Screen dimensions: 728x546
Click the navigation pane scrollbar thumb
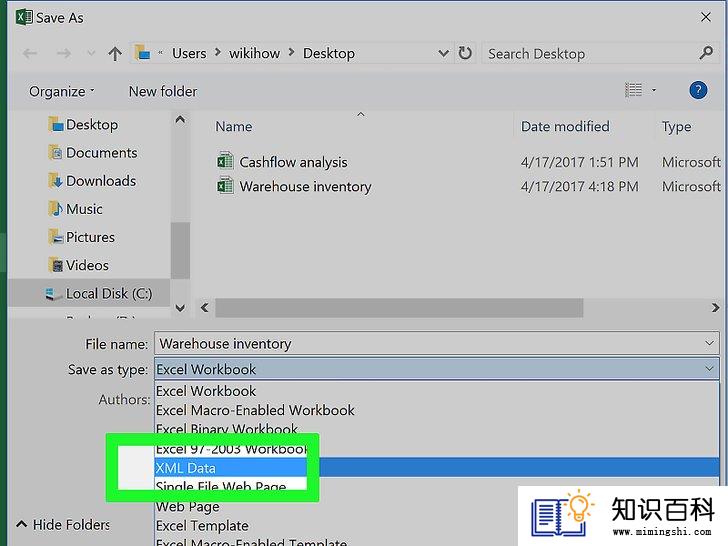180,251
